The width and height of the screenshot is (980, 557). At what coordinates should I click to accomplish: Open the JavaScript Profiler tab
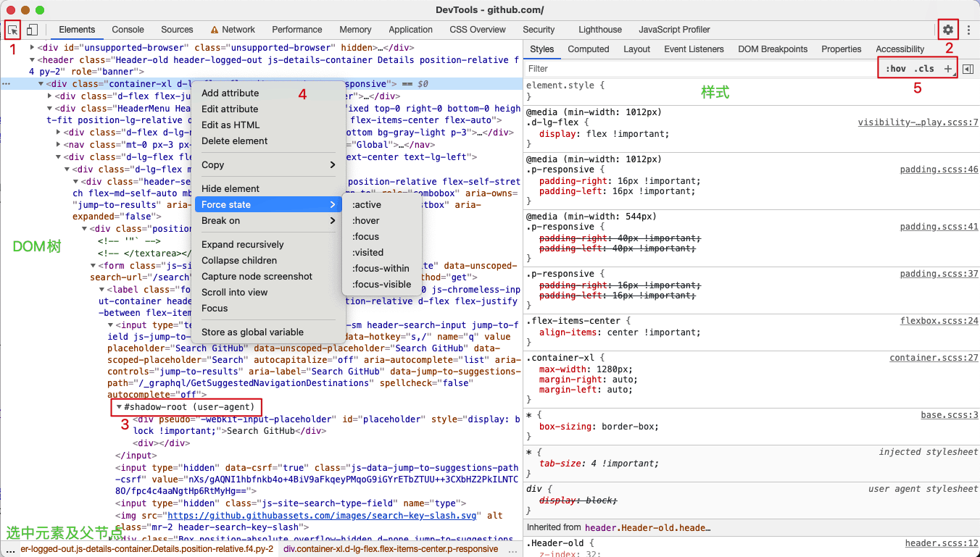pyautogui.click(x=674, y=30)
